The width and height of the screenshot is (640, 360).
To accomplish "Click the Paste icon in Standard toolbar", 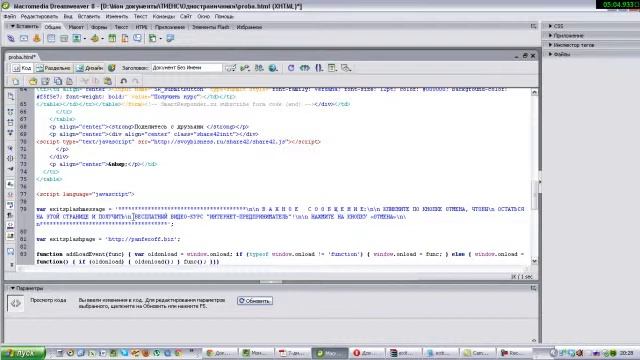I will pyautogui.click(x=107, y=81).
